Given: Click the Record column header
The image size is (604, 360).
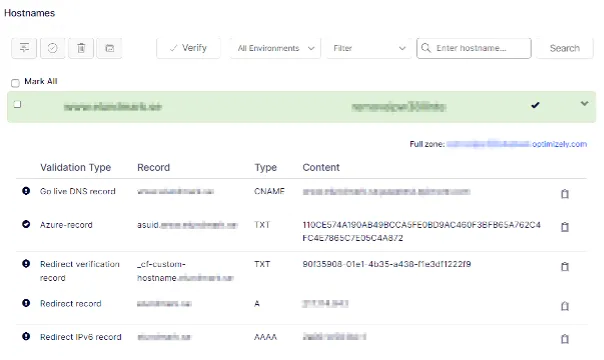Looking at the screenshot, I should 153,167.
